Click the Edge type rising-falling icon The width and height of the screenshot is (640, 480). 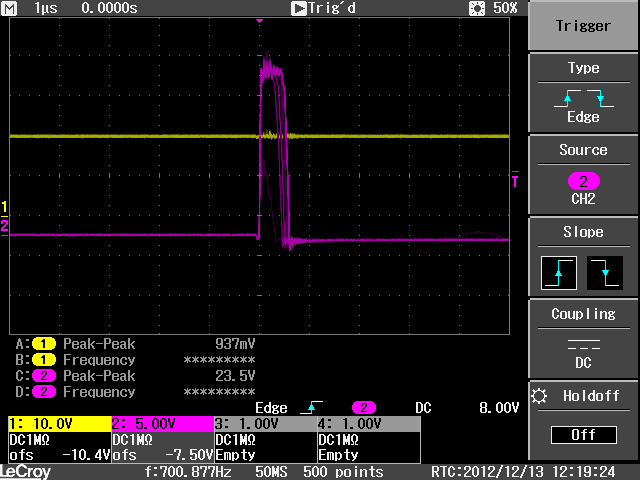(x=584, y=98)
